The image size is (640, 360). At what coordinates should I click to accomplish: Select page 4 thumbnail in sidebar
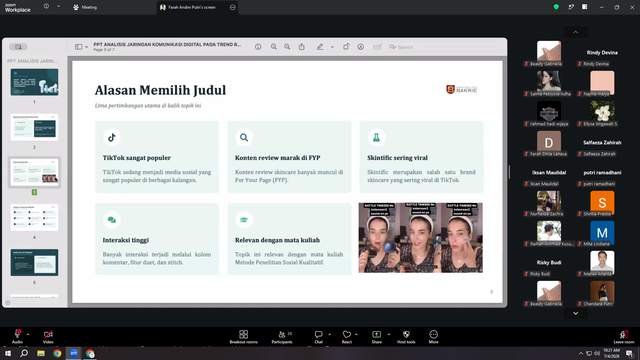tap(34, 217)
